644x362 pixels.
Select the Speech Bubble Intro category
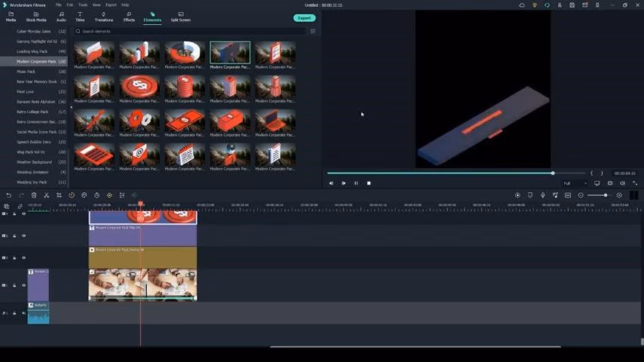click(34, 142)
